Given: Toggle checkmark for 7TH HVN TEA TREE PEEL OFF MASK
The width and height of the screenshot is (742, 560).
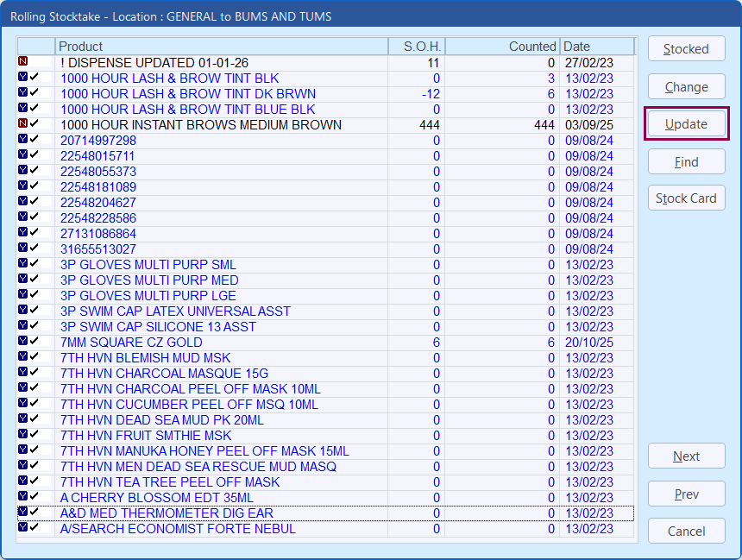Looking at the screenshot, I should (x=35, y=481).
